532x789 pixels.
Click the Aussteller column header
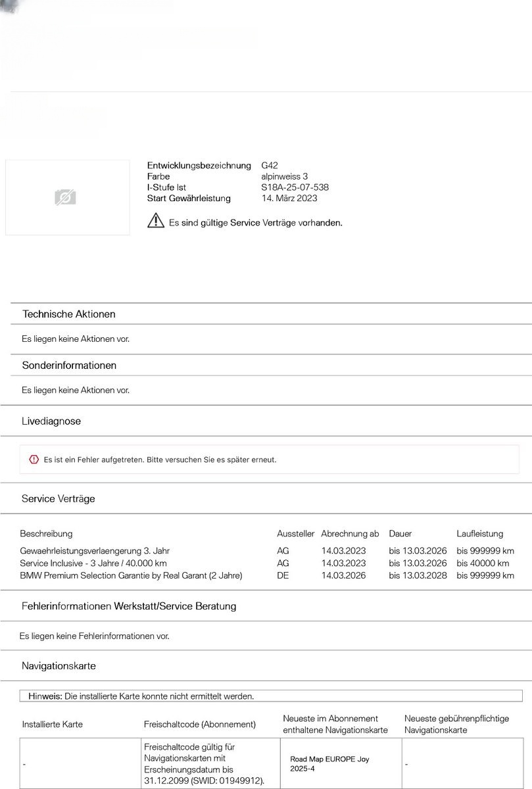click(296, 533)
